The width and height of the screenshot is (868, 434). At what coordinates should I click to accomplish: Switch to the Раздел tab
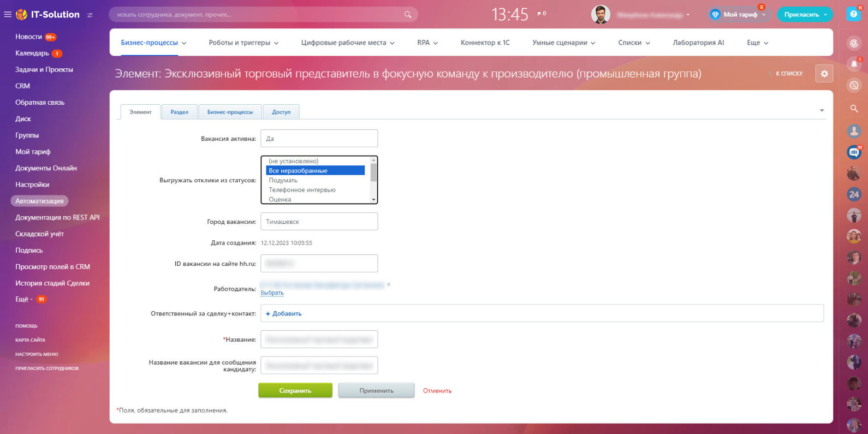[x=179, y=112]
